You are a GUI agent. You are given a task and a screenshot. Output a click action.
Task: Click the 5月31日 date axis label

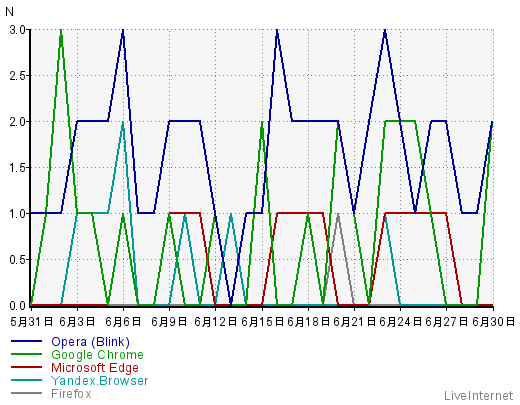point(32,322)
